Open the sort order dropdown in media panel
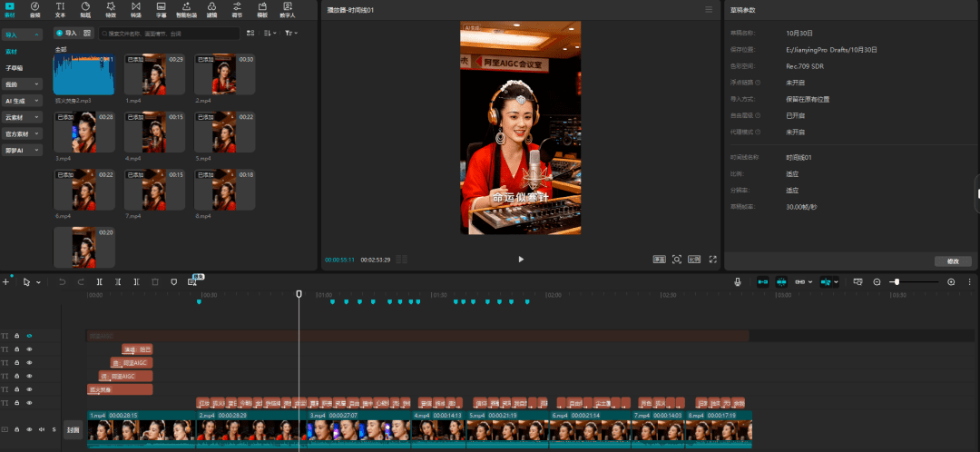Viewport: 980px width, 452px height. 270,33
